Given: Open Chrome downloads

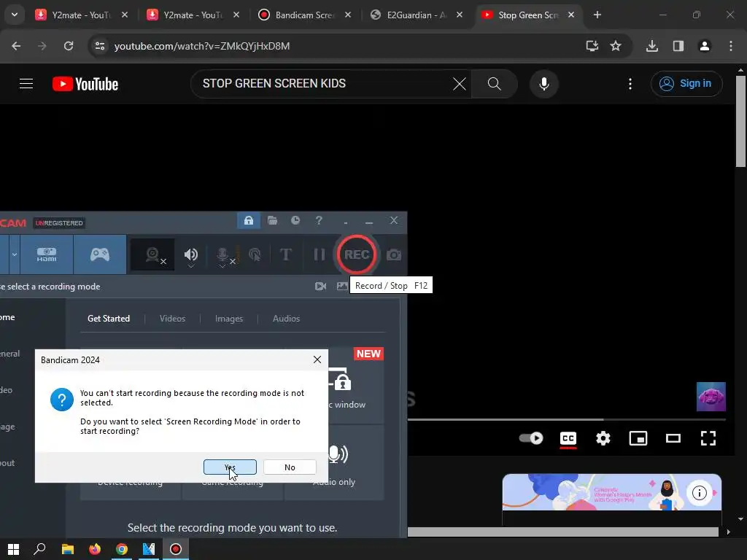Looking at the screenshot, I should [x=651, y=46].
